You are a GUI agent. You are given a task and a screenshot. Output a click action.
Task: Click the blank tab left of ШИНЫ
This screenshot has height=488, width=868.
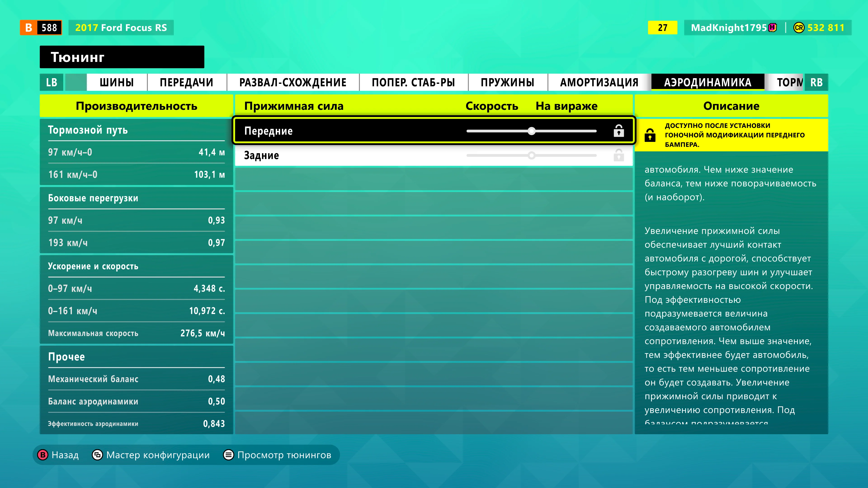click(x=75, y=82)
